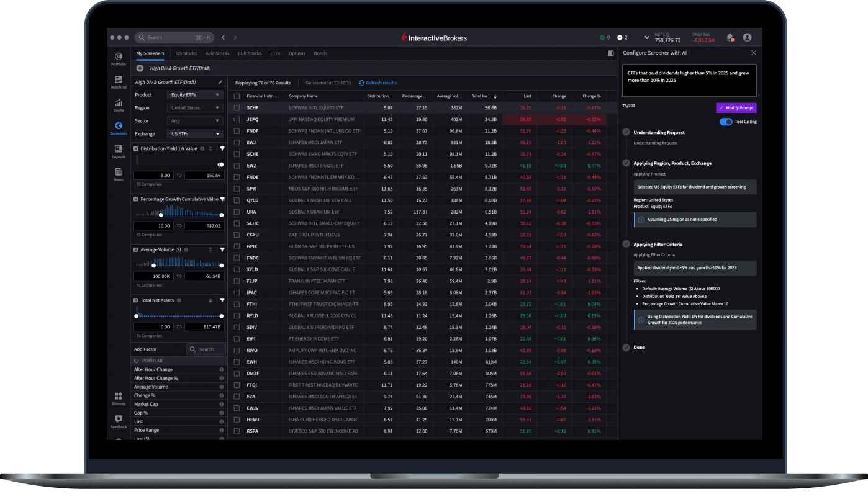The height and width of the screenshot is (499, 868).
Task: Open the Layouts sidebar icon
Action: [x=119, y=148]
